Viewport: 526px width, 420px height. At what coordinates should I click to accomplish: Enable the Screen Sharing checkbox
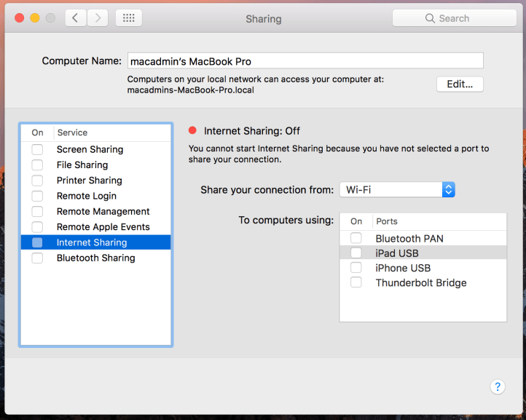tap(37, 149)
